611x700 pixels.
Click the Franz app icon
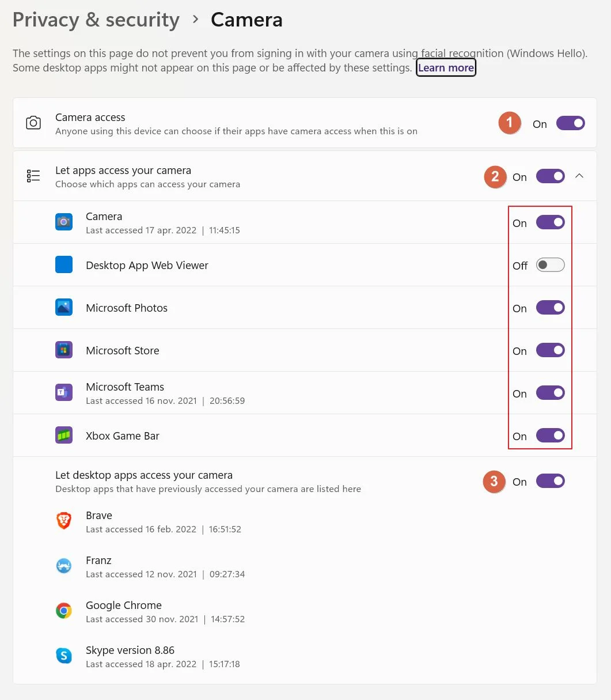pos(64,566)
